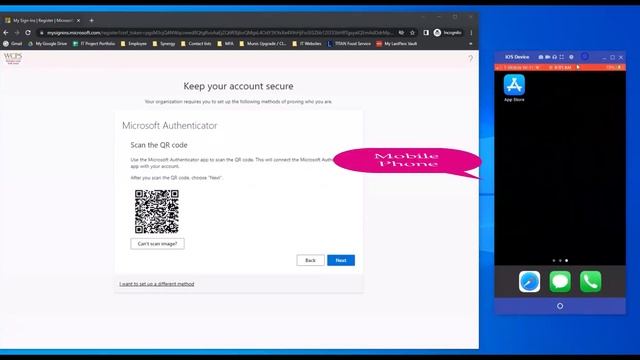Open the IT Websites bookmark folder
The height and width of the screenshot is (360, 640).
pos(307,44)
